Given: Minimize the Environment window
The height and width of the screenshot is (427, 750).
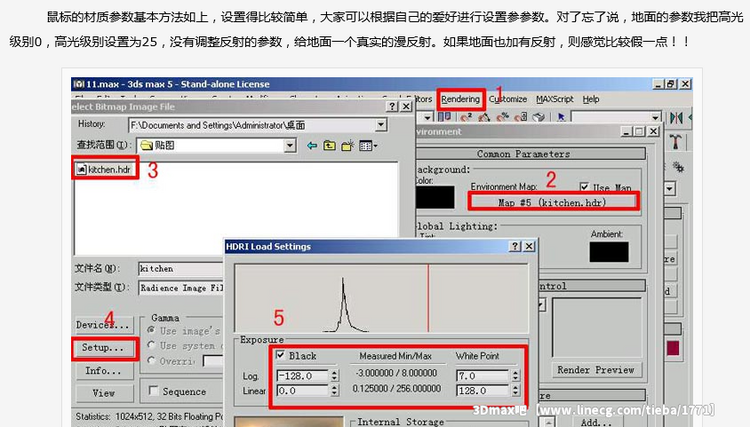Looking at the screenshot, I should [626, 131].
